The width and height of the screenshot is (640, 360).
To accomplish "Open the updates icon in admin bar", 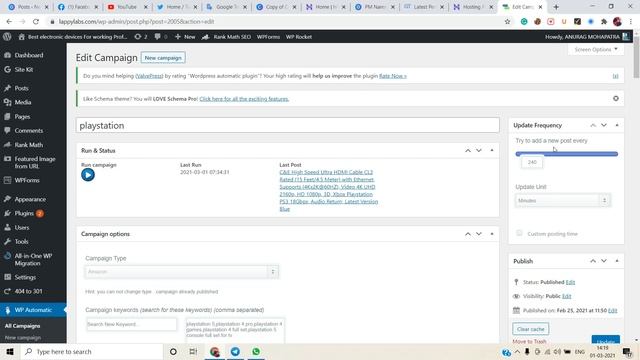I will pyautogui.click(x=140, y=37).
